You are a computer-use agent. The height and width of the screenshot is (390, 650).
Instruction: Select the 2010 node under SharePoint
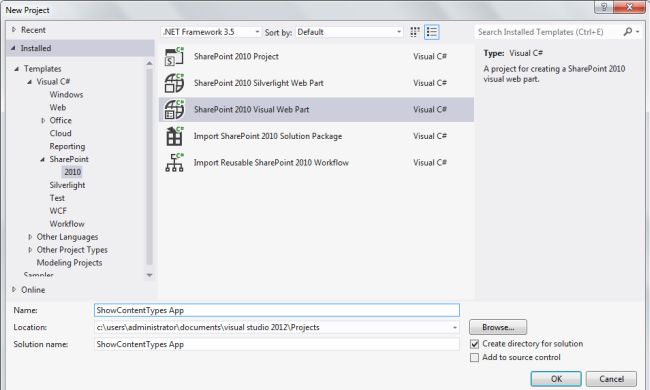(x=73, y=172)
